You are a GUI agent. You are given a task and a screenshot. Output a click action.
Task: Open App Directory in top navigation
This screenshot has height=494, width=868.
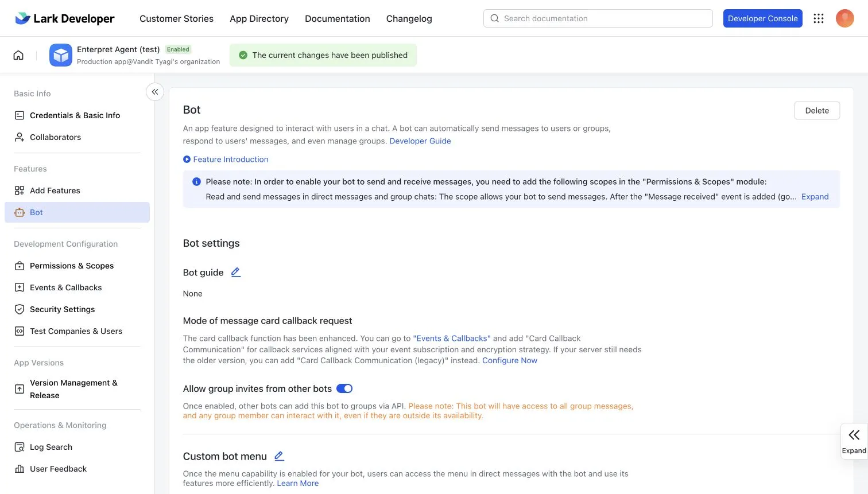point(259,18)
